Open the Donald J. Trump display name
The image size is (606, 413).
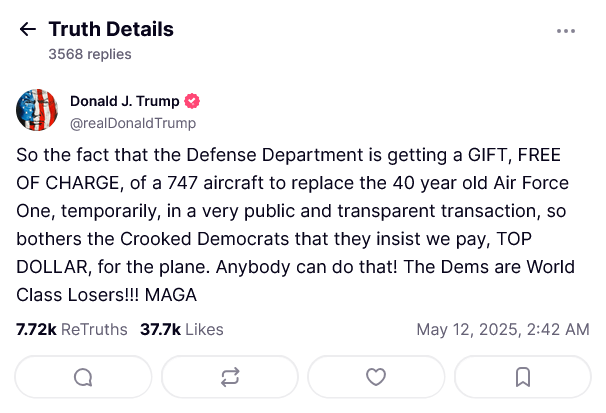tap(124, 101)
